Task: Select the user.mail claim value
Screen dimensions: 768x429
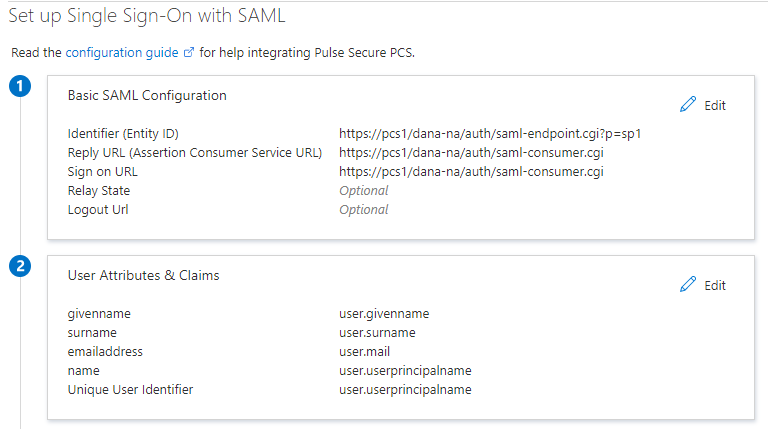Action: [x=365, y=351]
